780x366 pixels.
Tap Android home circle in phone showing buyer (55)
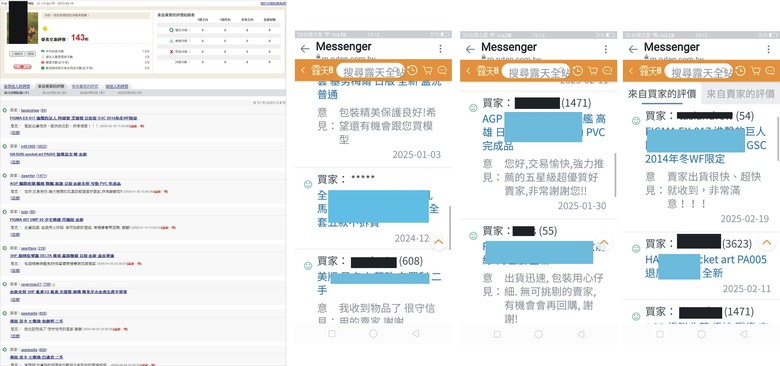click(x=539, y=334)
